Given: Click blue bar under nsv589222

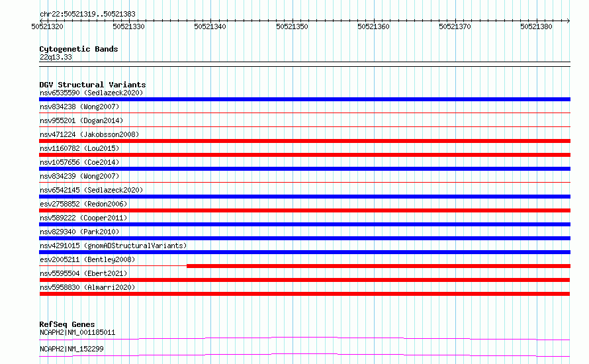Looking at the screenshot, I should [x=304, y=224].
